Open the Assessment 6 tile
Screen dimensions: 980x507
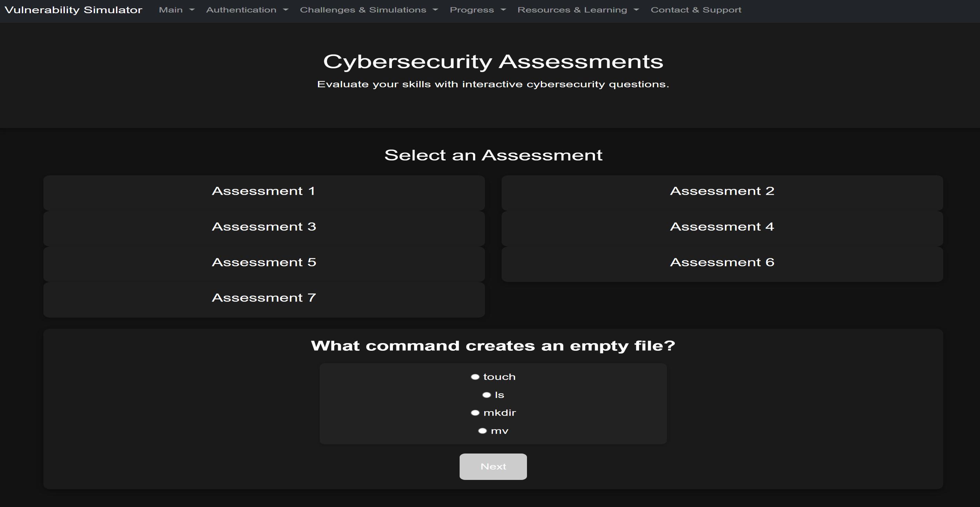(x=722, y=262)
